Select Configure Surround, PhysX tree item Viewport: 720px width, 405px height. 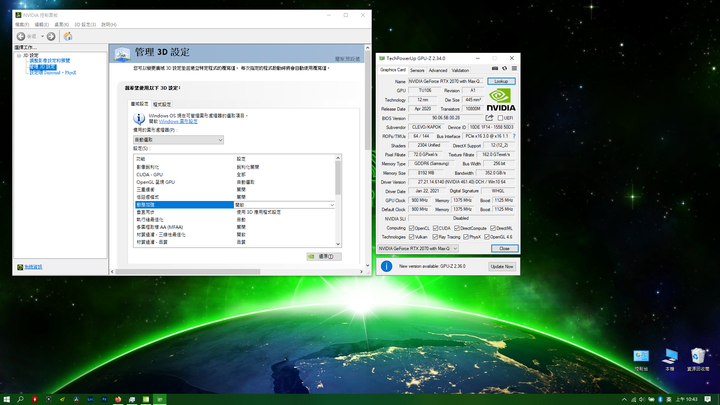coord(53,73)
